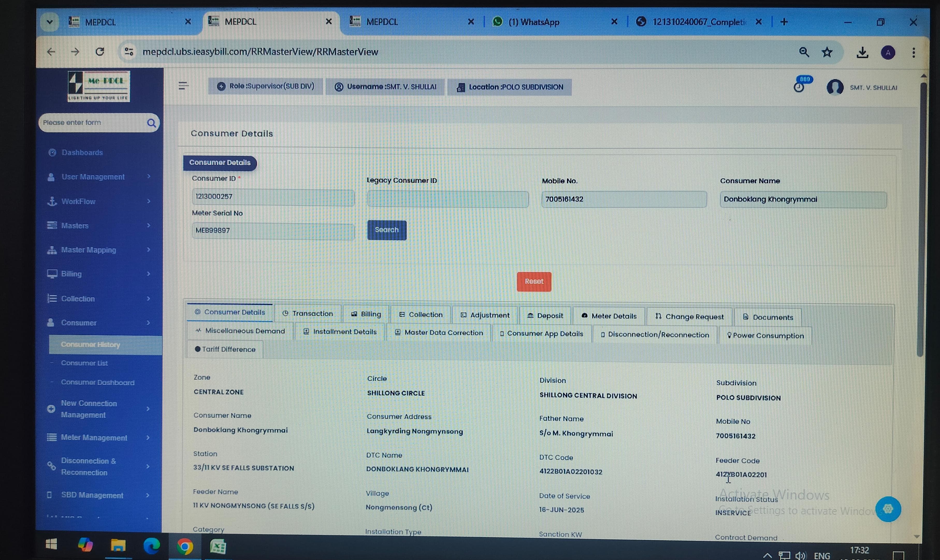Image resolution: width=940 pixels, height=560 pixels.
Task: Open Disconnection/Reconnection tab
Action: pos(655,335)
